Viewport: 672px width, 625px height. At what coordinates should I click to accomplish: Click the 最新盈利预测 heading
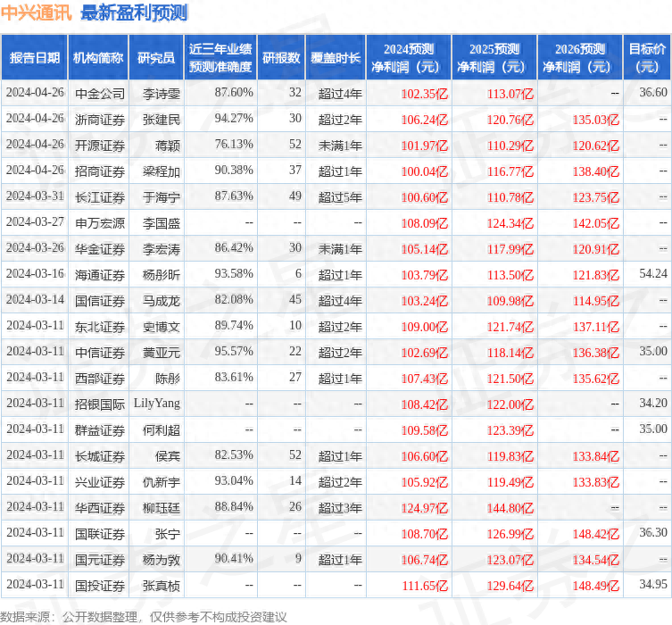(134, 12)
